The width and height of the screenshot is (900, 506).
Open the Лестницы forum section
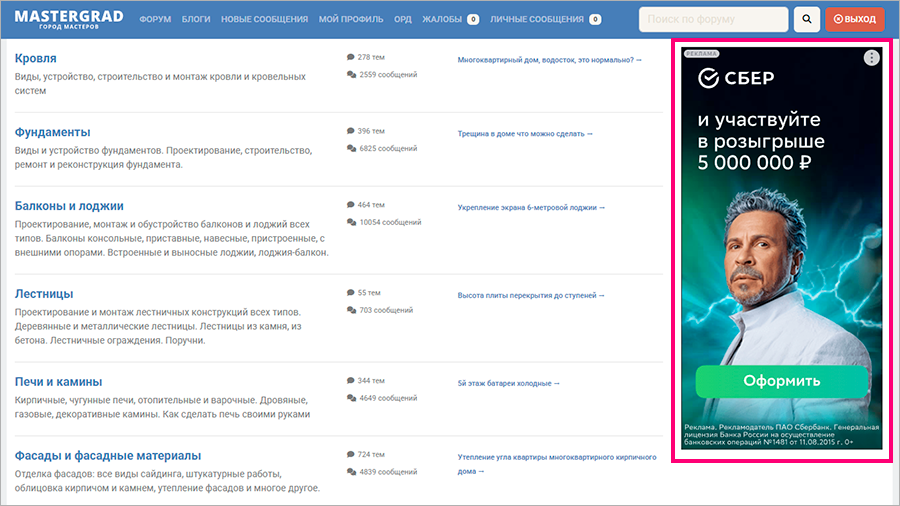point(44,294)
